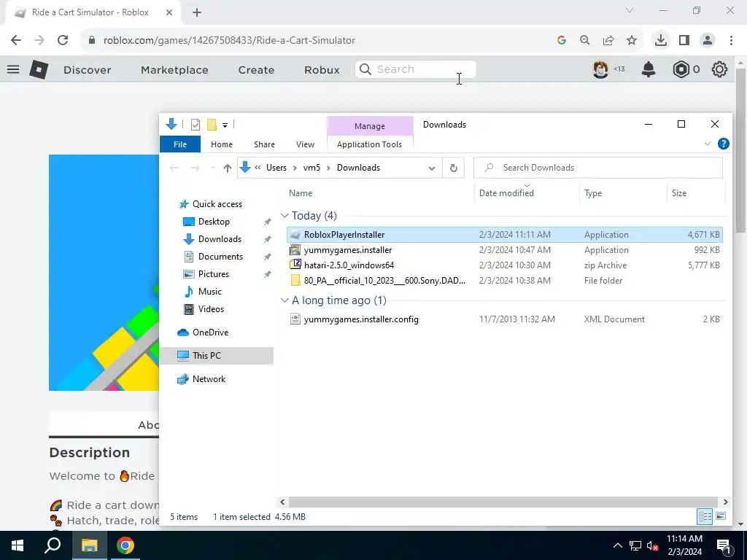The width and height of the screenshot is (747, 560).
Task: Open taskbar Search magnifier
Action: point(53,545)
